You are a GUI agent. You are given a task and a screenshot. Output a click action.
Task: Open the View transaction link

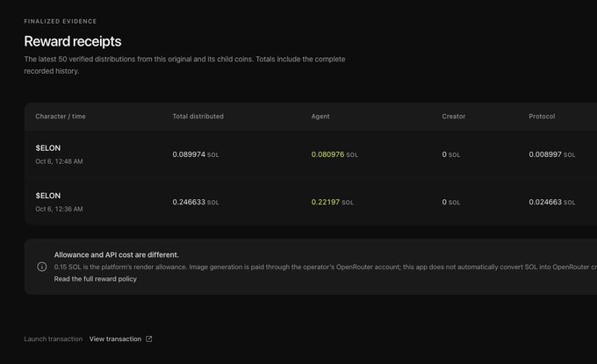(x=120, y=339)
